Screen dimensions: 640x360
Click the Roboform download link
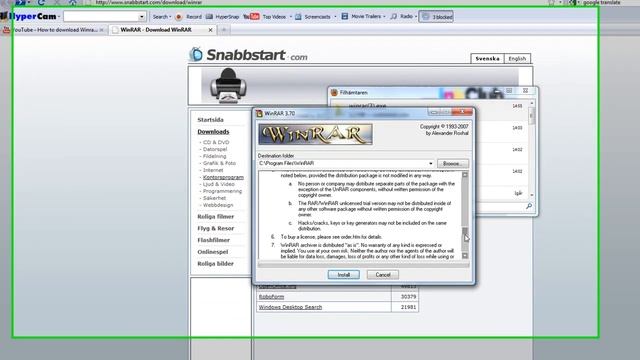tap(271, 297)
